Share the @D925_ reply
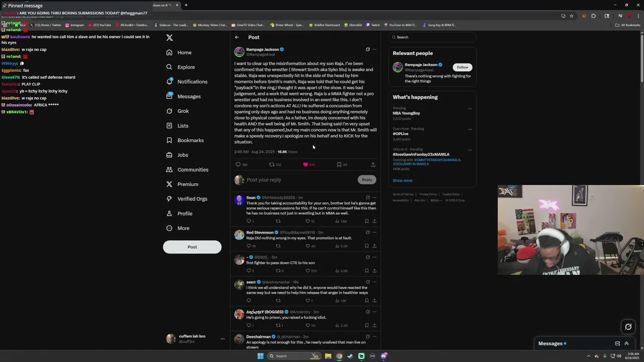 pyautogui.click(x=374, y=270)
